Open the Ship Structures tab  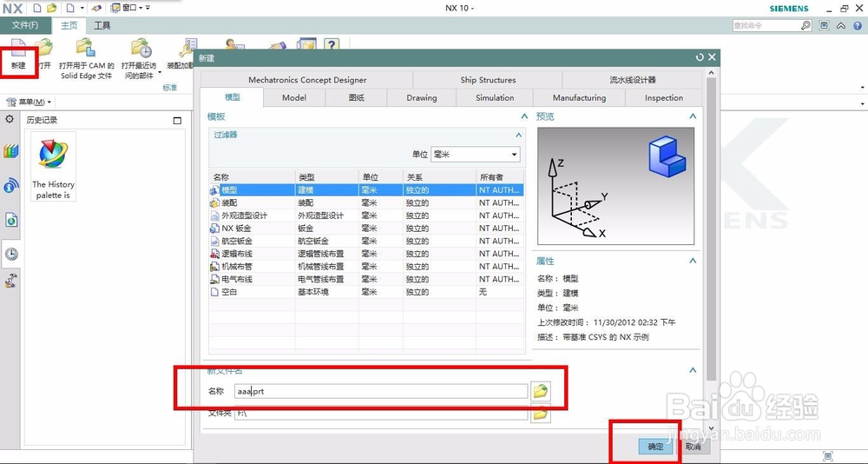click(x=488, y=80)
